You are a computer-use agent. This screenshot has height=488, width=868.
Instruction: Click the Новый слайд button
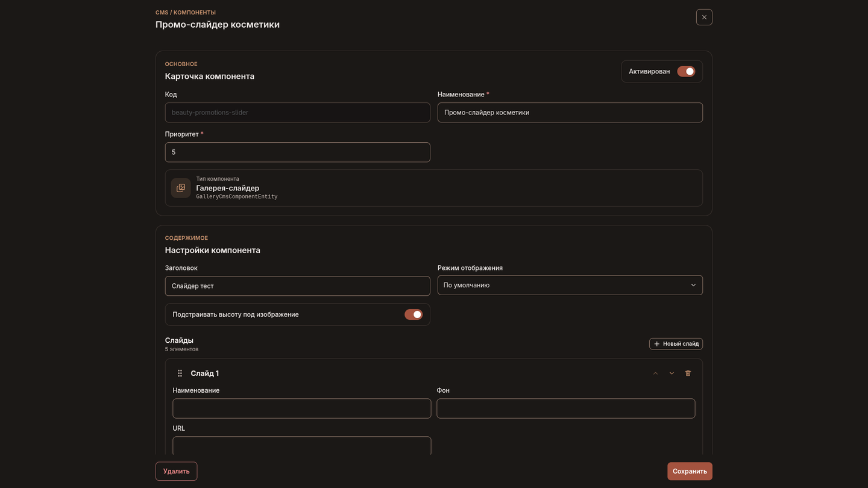(676, 343)
